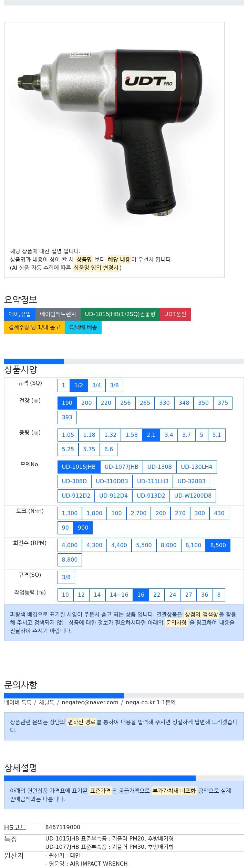Open the 에어임팩트렌치 tag
The image size is (248, 868).
click(x=58, y=314)
